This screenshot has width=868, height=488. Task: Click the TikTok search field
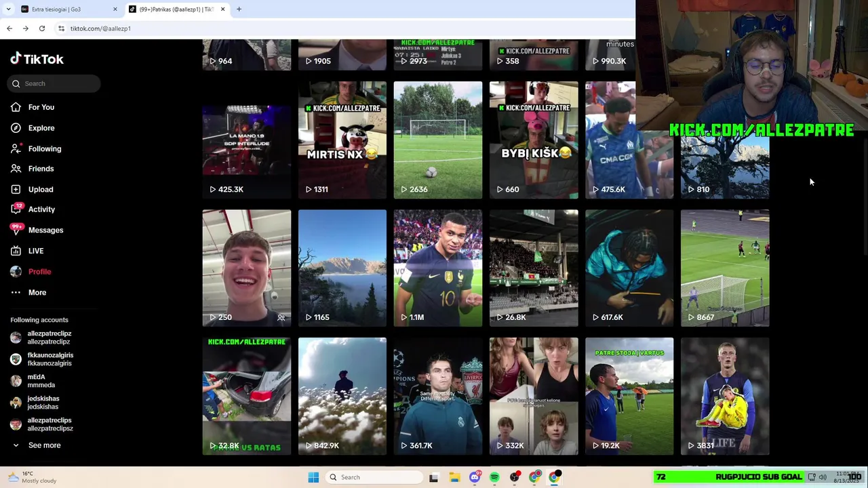tap(55, 83)
